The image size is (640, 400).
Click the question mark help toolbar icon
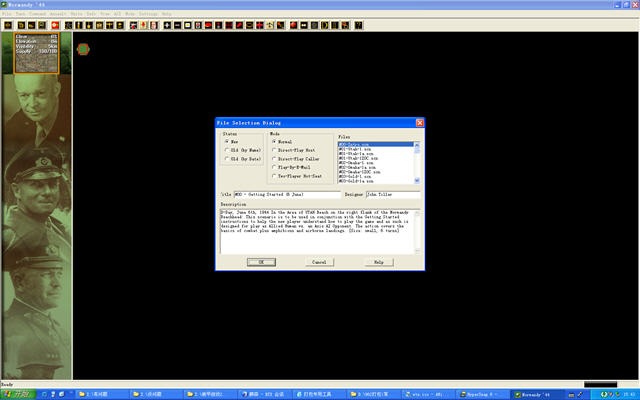click(359, 24)
